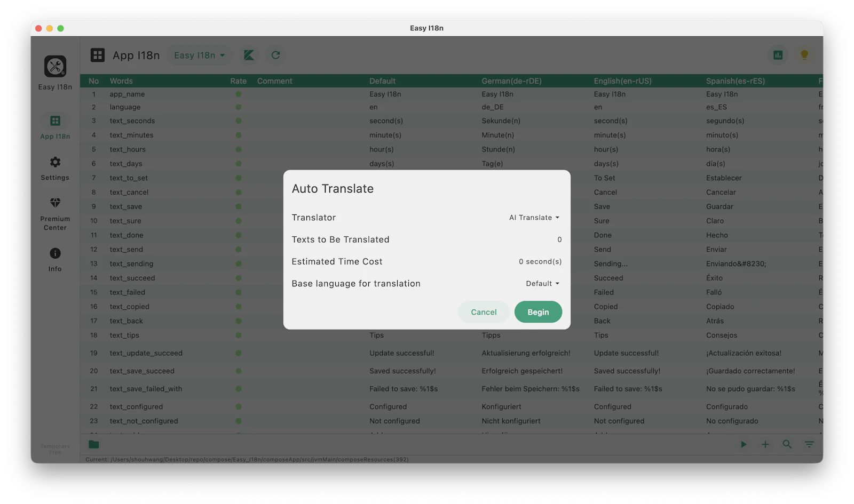Click the green rate dot for text_configured

239,406
